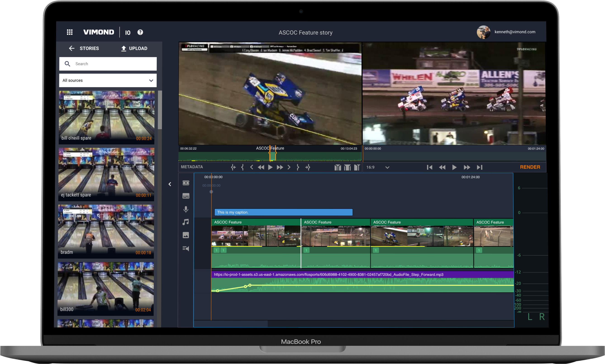Open the Metadata tab

tap(192, 167)
